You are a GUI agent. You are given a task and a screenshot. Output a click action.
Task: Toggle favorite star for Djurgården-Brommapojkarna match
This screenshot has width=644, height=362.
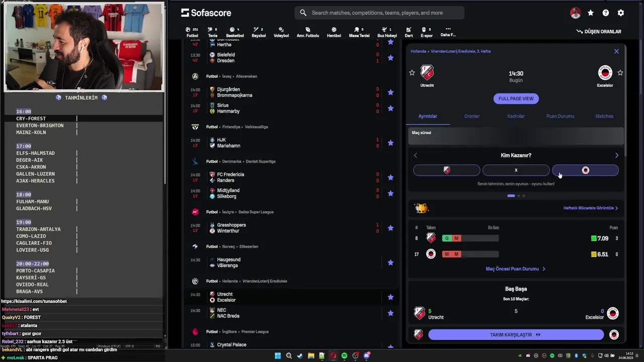(390, 93)
